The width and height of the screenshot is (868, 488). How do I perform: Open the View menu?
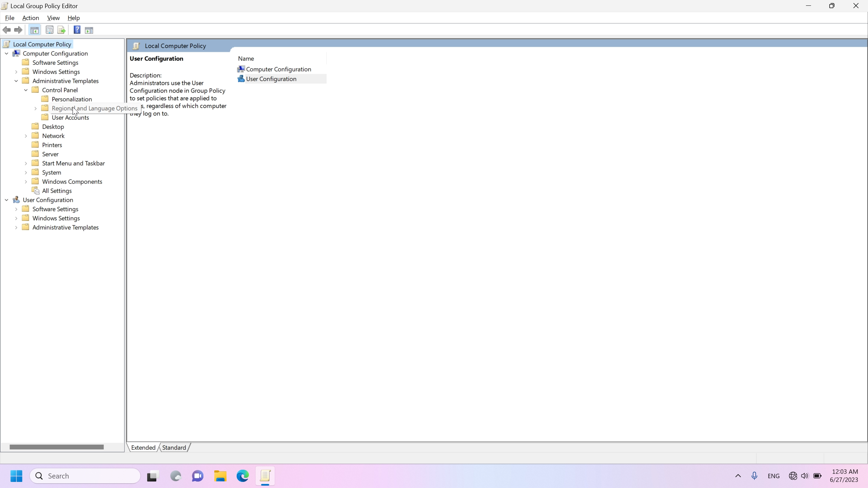[53, 18]
